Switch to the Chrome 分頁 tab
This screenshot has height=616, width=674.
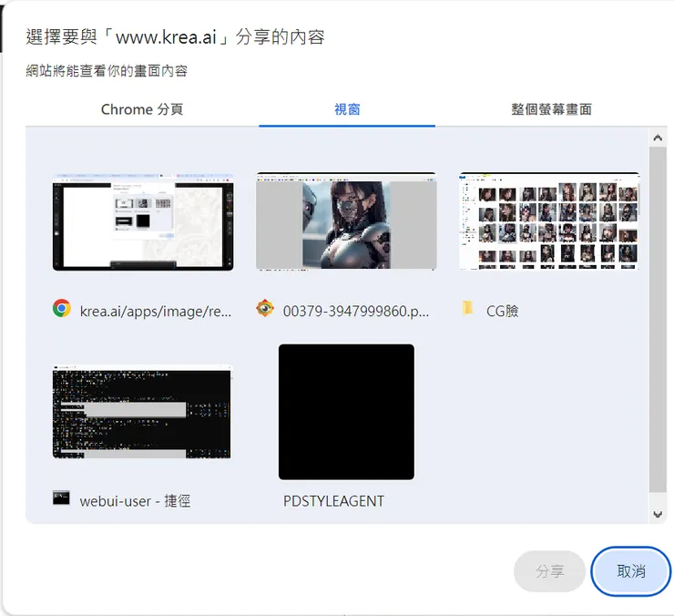142,109
